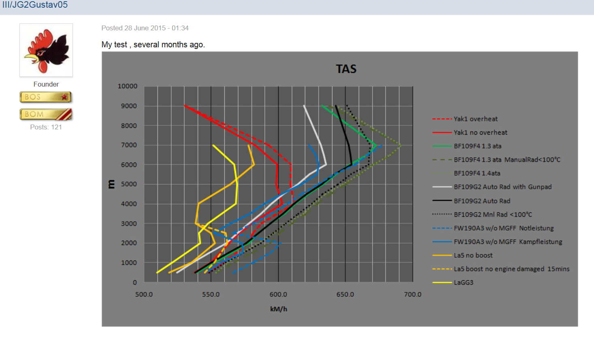Image resolution: width=594 pixels, height=364 pixels.
Task: Click the 9000 y-axis value
Action: point(129,106)
